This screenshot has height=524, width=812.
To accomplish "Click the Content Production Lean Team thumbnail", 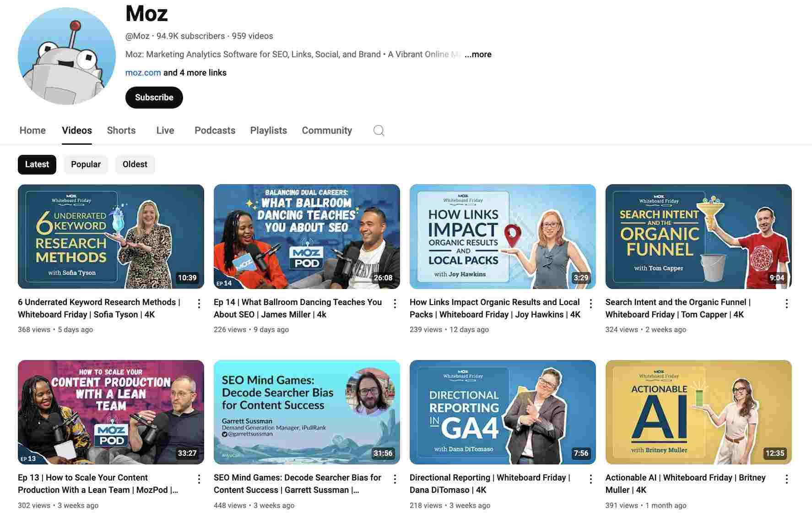I will (111, 412).
